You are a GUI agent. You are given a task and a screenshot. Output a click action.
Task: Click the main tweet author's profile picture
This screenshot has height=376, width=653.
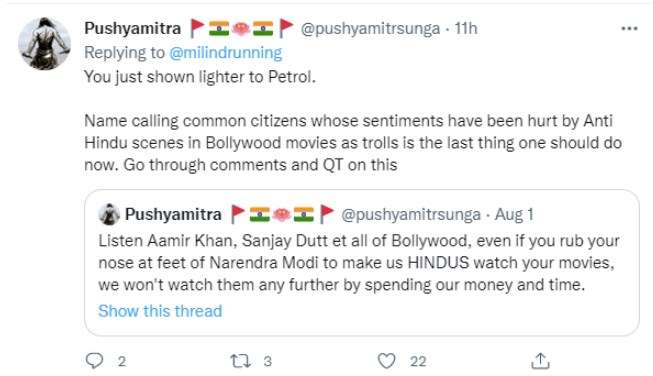(44, 43)
